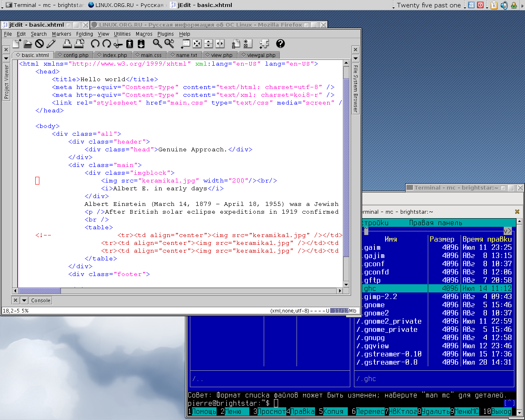Open the Folding menu

84,34
